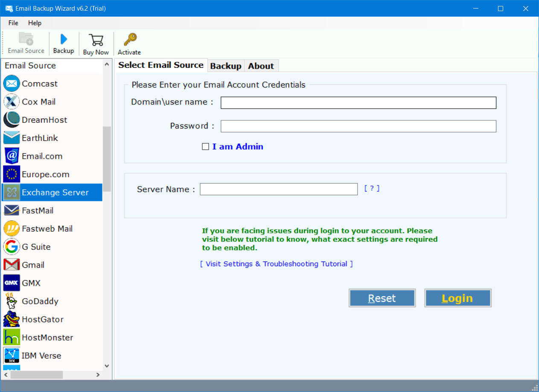This screenshot has height=392, width=539.
Task: Click the Login button
Action: click(457, 298)
